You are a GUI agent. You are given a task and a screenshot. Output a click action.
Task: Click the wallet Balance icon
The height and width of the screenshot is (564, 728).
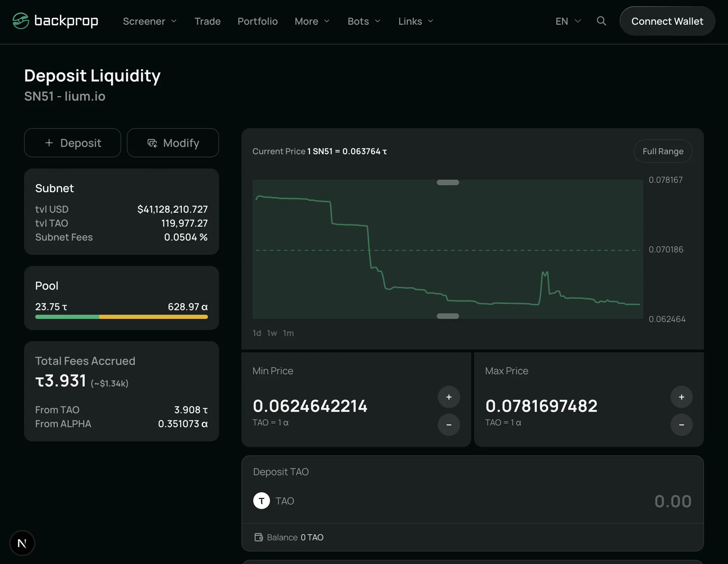(x=258, y=537)
